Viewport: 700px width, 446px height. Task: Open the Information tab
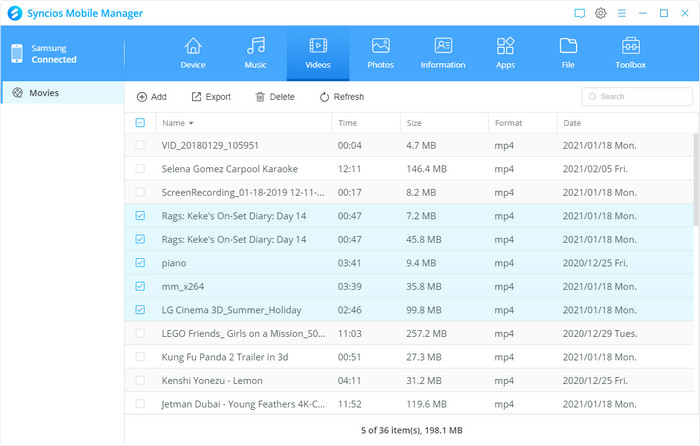(443, 53)
